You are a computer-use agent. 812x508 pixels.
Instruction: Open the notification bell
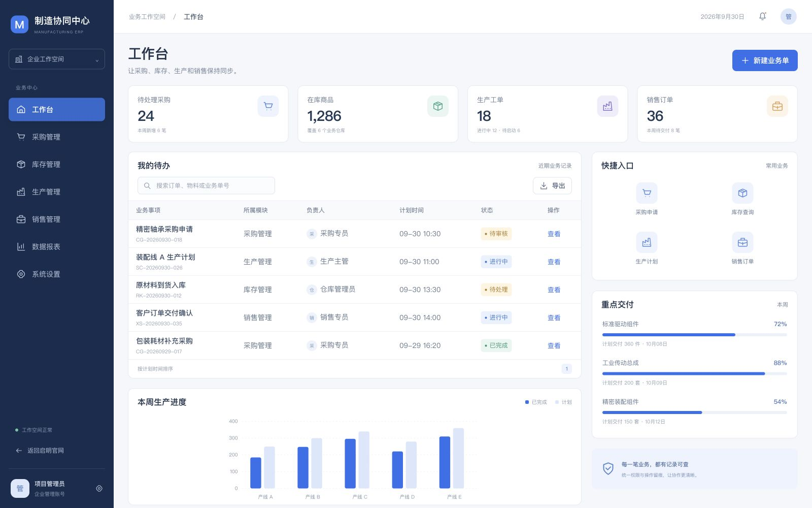coord(762,17)
